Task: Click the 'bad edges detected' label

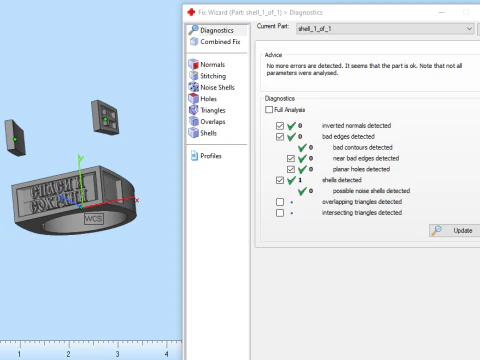Action: [x=348, y=136]
